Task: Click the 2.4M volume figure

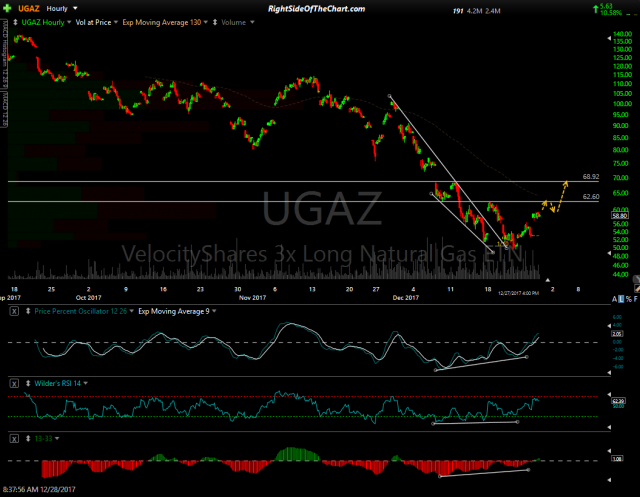Action: [x=493, y=11]
